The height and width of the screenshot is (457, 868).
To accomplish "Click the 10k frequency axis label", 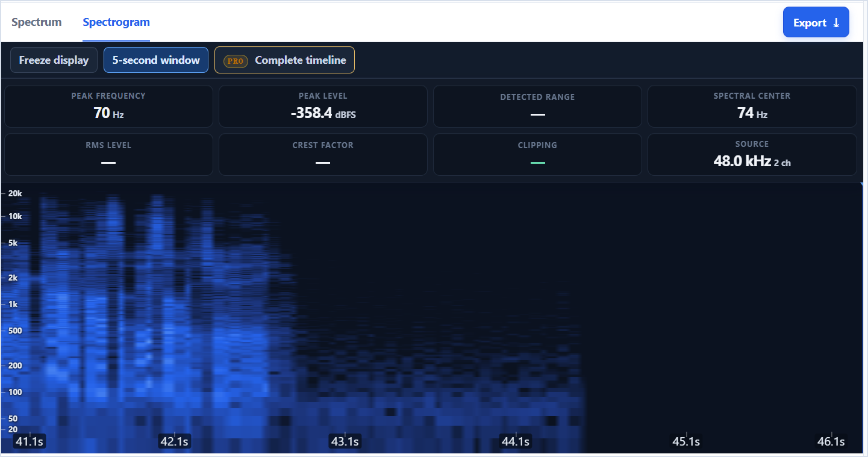I will 15,216.
